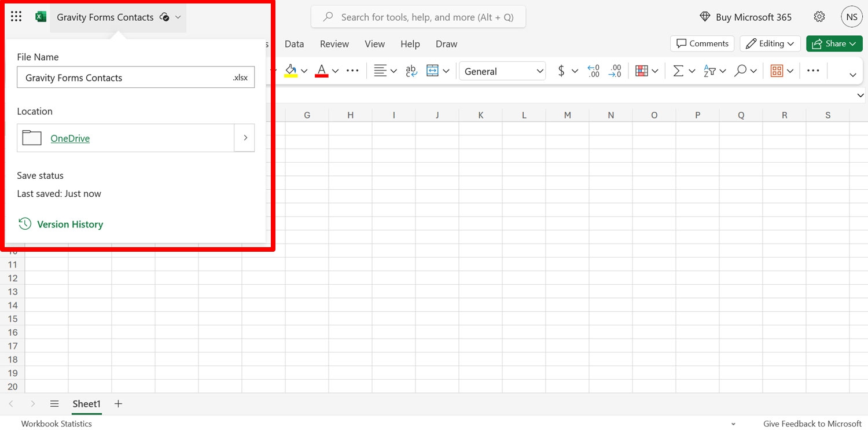Click the Version History clock icon
This screenshot has width=868, height=430.
pyautogui.click(x=25, y=224)
